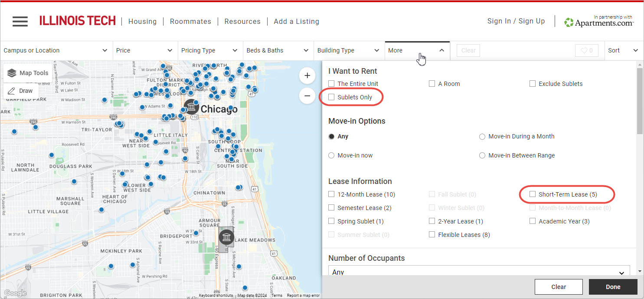Image resolution: width=644 pixels, height=299 pixels.
Task: Expand the Campus or Location dropdown
Action: [56, 50]
